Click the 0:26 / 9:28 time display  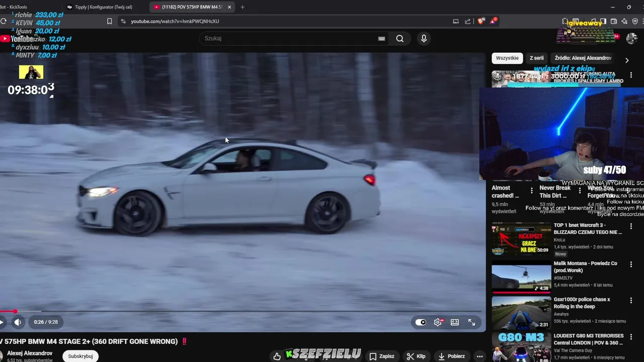pos(46,322)
